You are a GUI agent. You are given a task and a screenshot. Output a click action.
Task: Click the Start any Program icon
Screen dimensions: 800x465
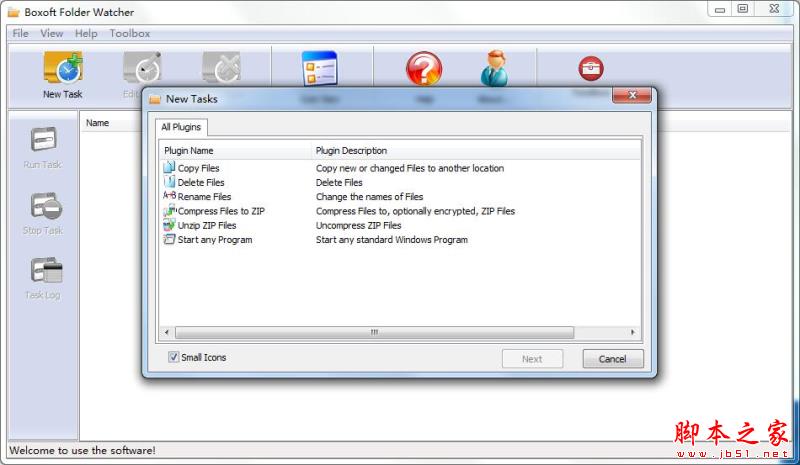click(169, 239)
